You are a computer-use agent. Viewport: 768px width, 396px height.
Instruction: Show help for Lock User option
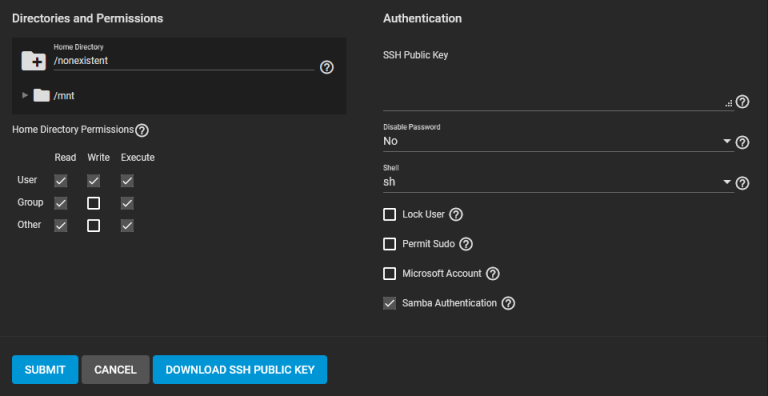pyautogui.click(x=456, y=215)
